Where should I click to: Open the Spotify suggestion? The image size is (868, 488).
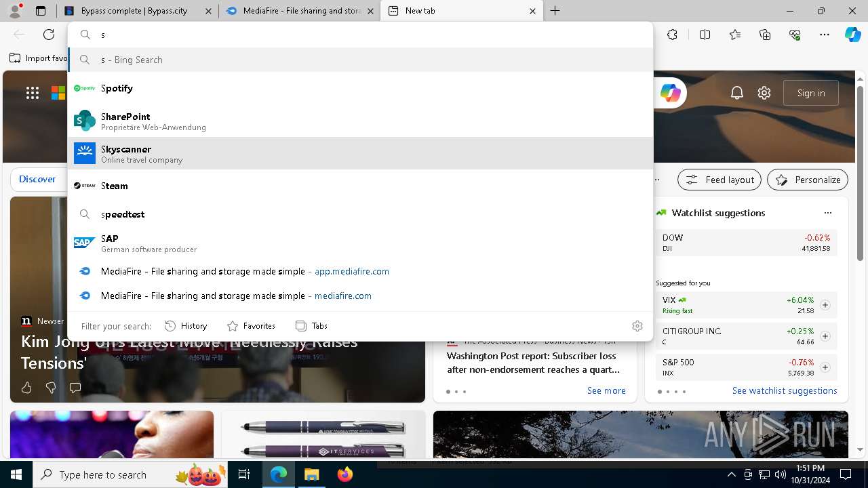pyautogui.click(x=360, y=88)
